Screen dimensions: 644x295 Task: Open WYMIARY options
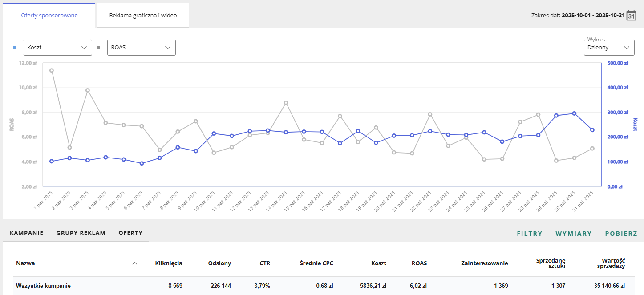tap(573, 234)
